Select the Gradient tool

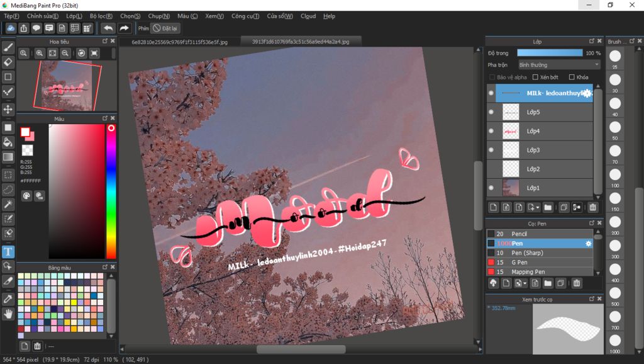(x=8, y=157)
